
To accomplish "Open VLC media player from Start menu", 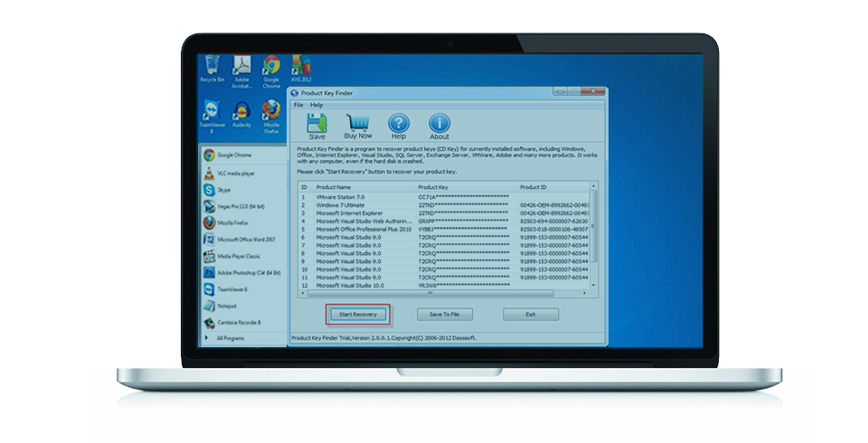I will 235,173.
